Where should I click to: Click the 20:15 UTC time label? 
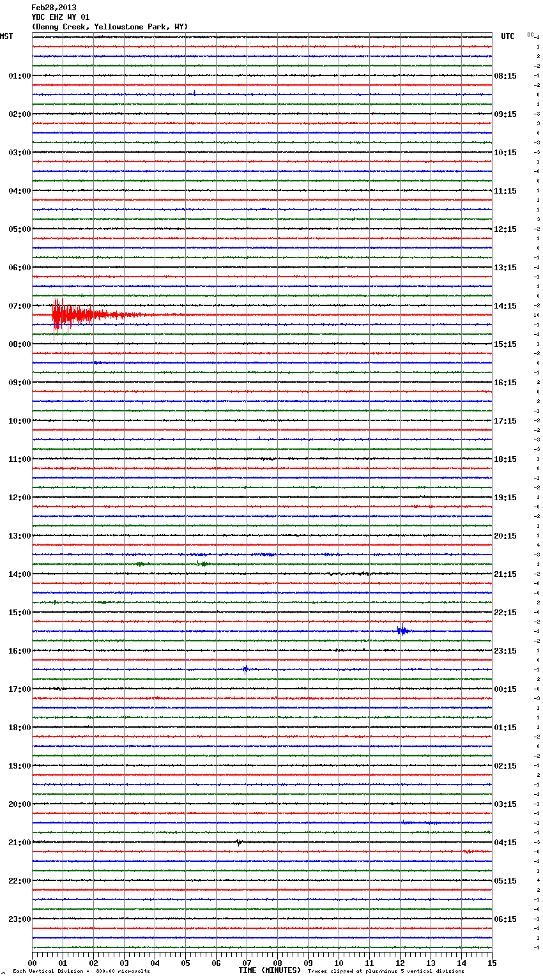coord(505,536)
